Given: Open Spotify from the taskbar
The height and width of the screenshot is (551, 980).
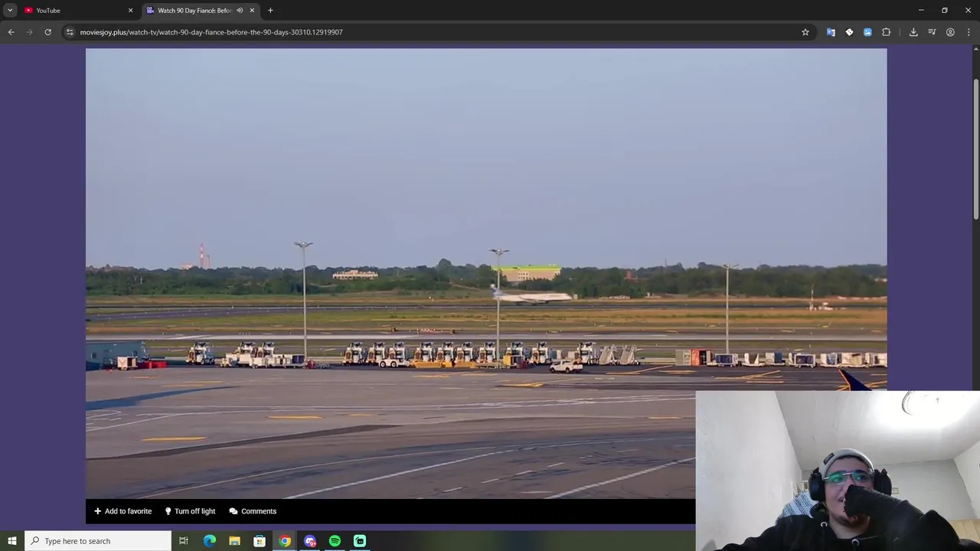Looking at the screenshot, I should click(x=335, y=541).
